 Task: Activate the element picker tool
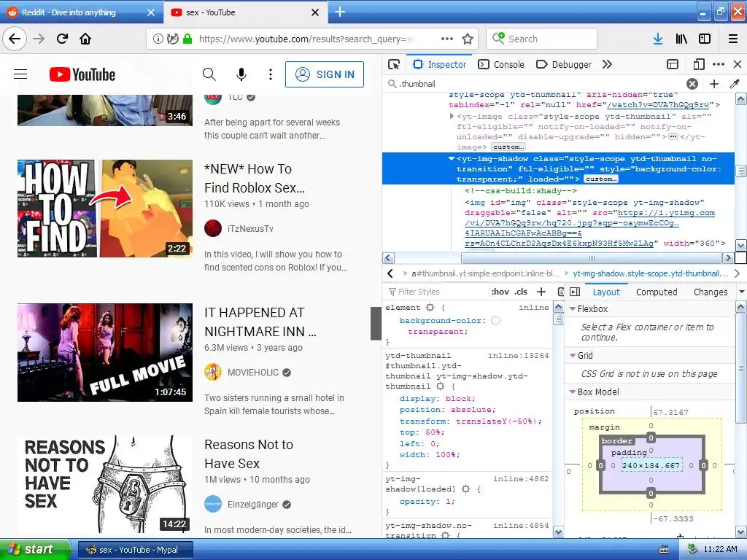click(x=394, y=64)
